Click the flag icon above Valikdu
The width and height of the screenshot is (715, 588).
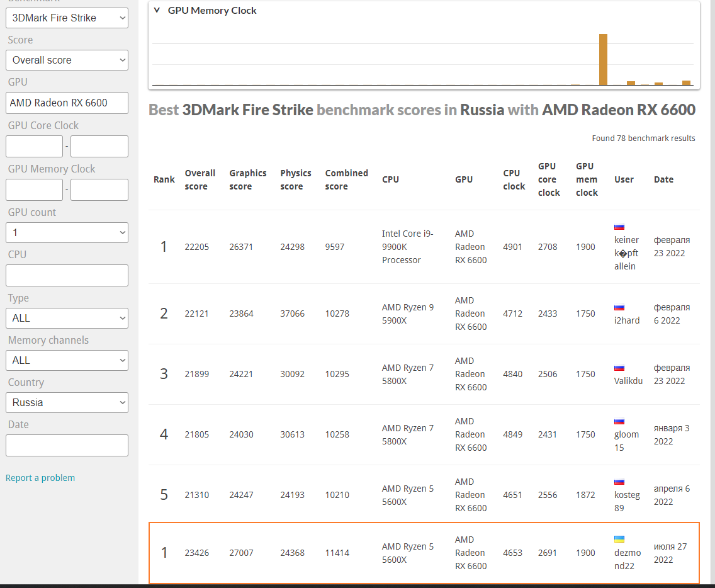619,368
